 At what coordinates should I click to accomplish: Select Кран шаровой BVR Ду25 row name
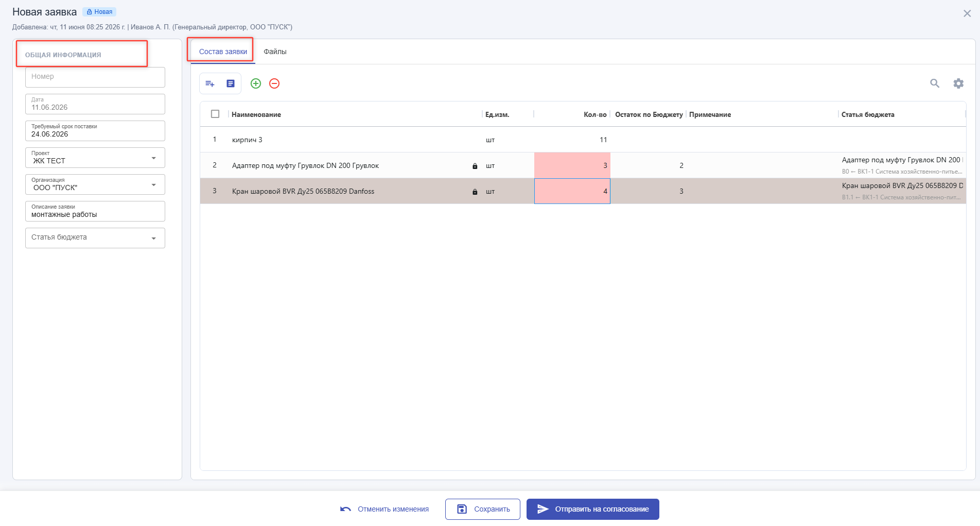tap(303, 191)
